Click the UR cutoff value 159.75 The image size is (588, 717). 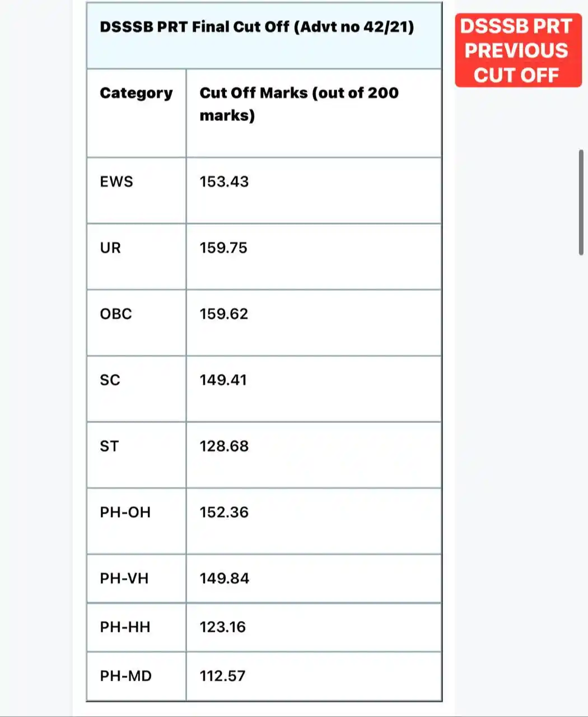[x=223, y=248]
